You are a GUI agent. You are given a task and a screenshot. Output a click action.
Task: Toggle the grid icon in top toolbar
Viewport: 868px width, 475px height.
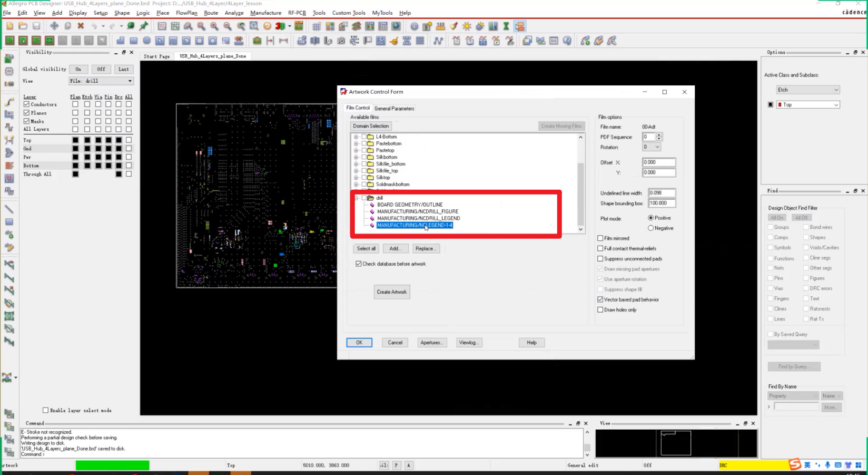tap(317, 26)
